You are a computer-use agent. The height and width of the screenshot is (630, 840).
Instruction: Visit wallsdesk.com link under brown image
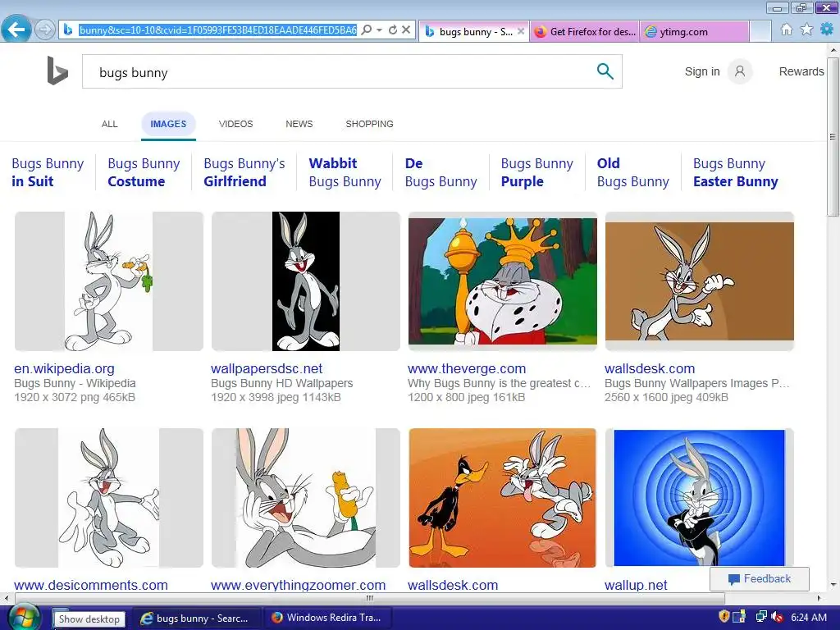click(x=650, y=368)
